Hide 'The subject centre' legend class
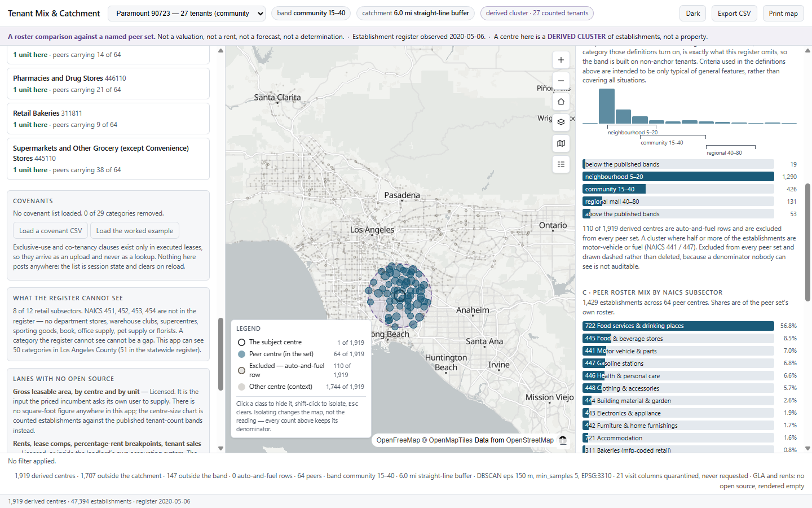This screenshot has width=812, height=508. 301,342
